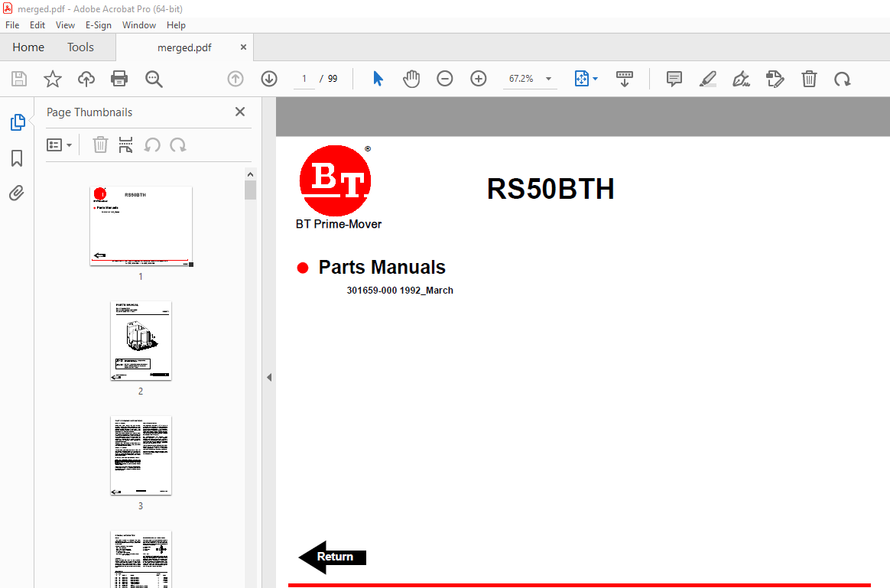Select the Highlight text tool
Viewport: 890px width, 588px height.
click(708, 79)
